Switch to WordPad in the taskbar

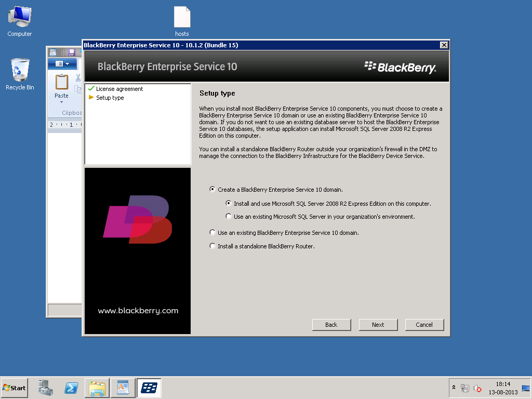point(123,388)
